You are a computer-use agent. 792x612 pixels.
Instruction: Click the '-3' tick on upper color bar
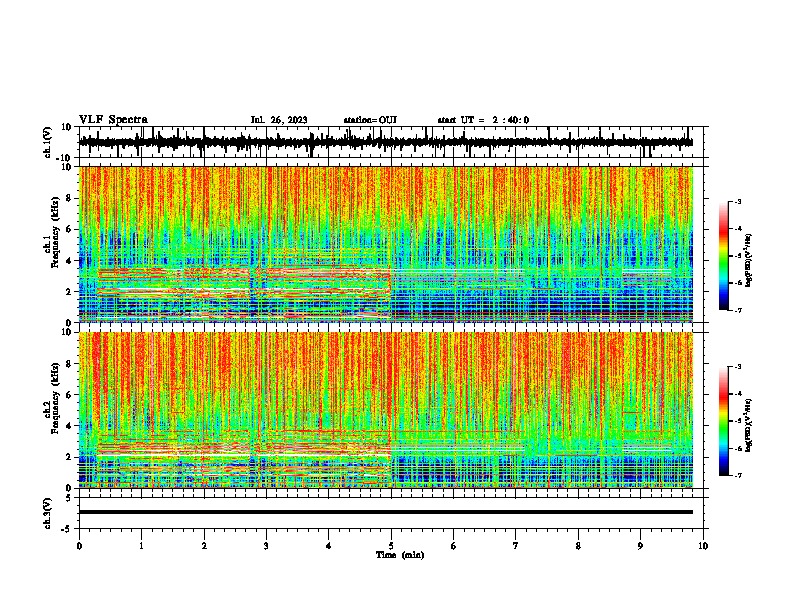pyautogui.click(x=738, y=201)
